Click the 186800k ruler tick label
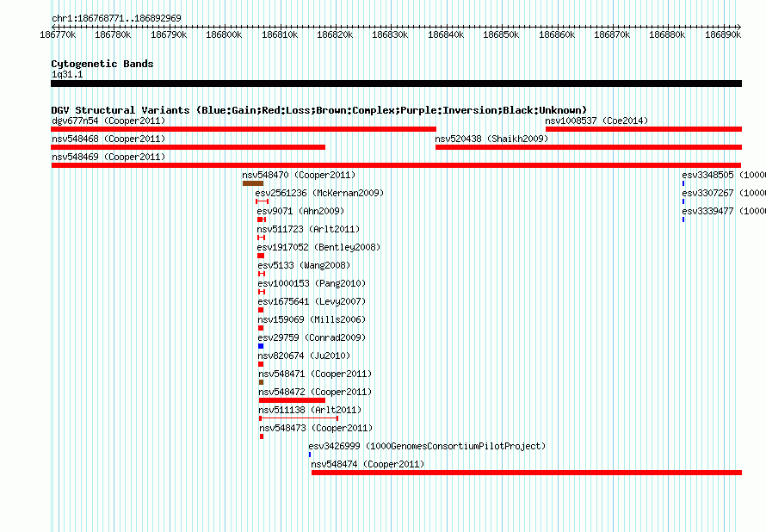 [224, 34]
